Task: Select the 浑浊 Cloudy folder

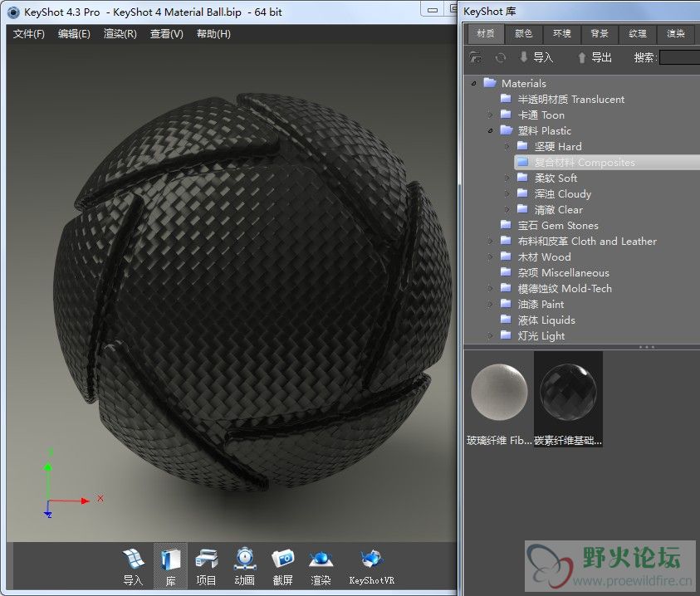Action: tap(554, 193)
